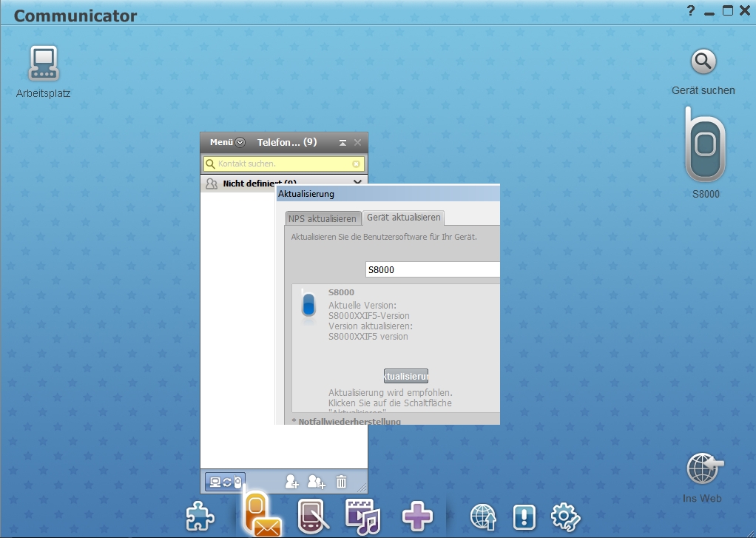Click the S8000 device name field

click(x=433, y=269)
